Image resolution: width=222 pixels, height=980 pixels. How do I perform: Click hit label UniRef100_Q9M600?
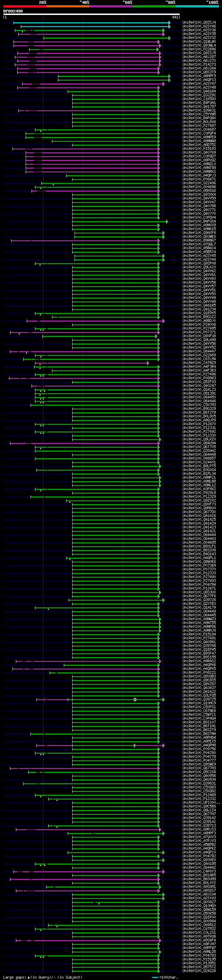[x=199, y=508]
